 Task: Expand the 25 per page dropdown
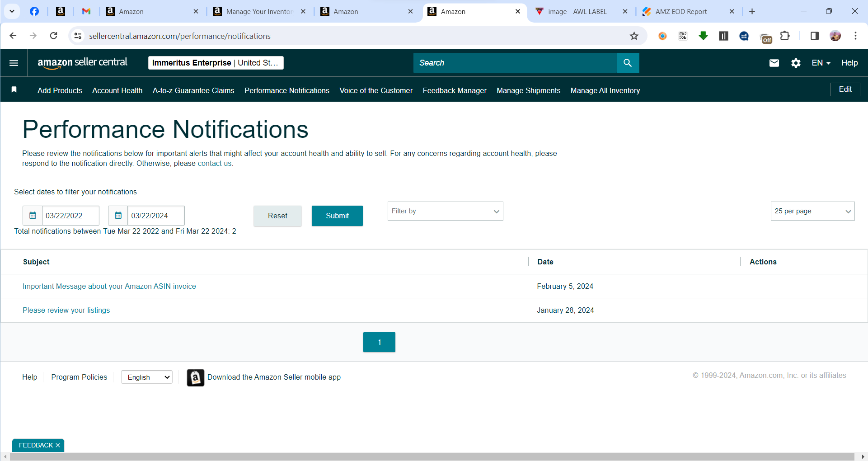click(x=812, y=211)
